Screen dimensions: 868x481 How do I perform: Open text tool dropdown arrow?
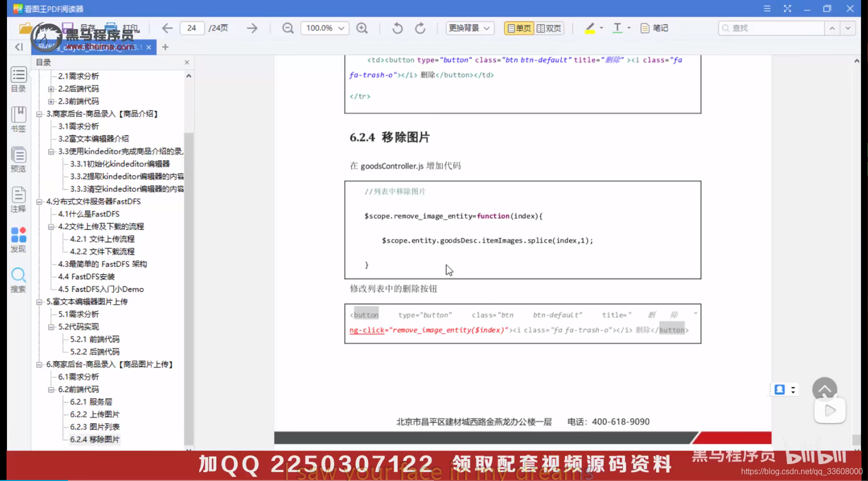pyautogui.click(x=629, y=28)
